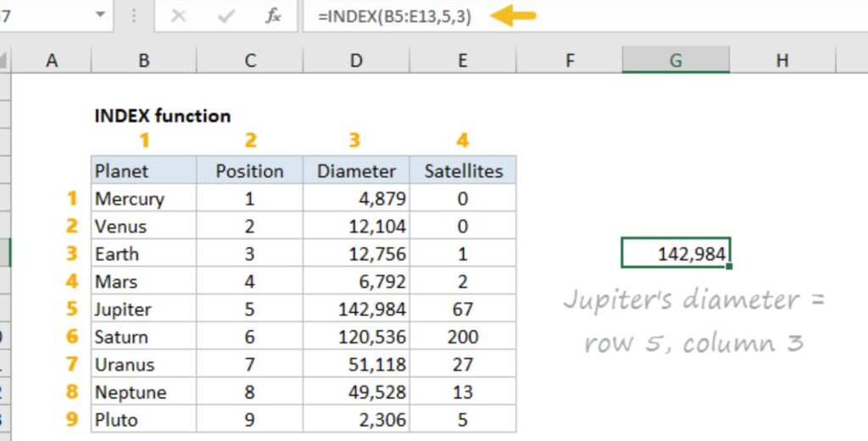
Task: Open the Insert Function fx dialog
Action: click(274, 16)
